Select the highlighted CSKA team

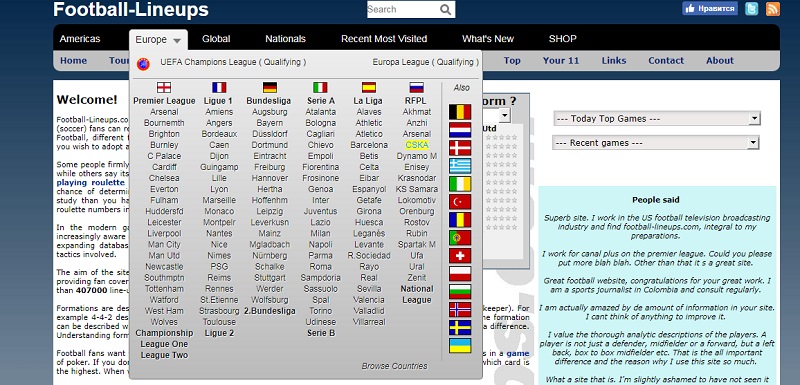(x=417, y=145)
